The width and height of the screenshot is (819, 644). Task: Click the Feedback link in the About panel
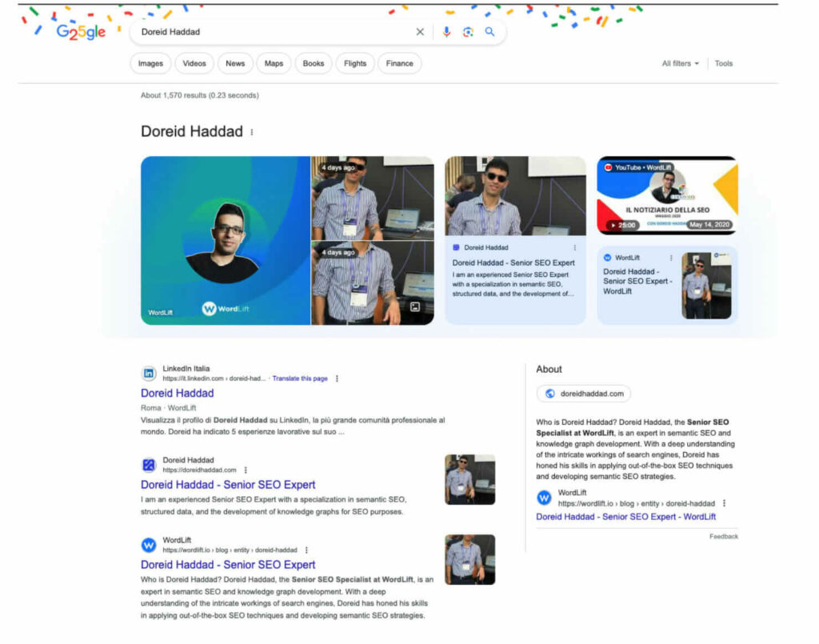click(723, 536)
